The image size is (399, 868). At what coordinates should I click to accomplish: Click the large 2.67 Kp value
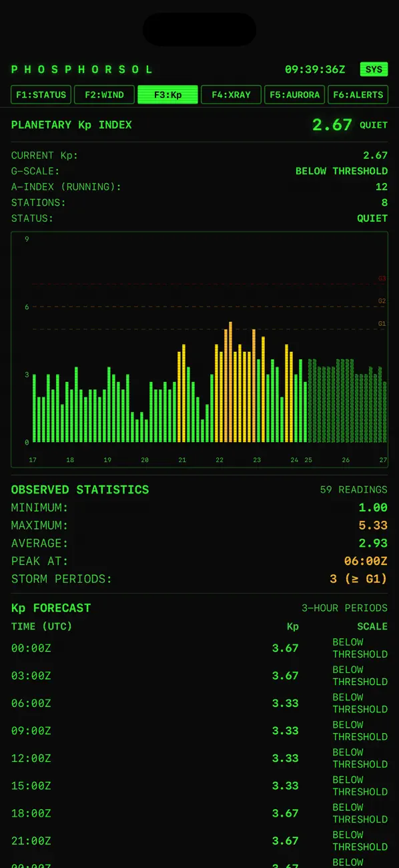point(332,125)
